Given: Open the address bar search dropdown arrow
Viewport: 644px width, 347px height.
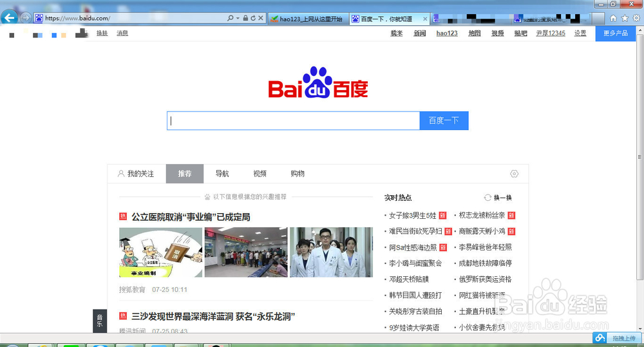Looking at the screenshot, I should point(238,18).
